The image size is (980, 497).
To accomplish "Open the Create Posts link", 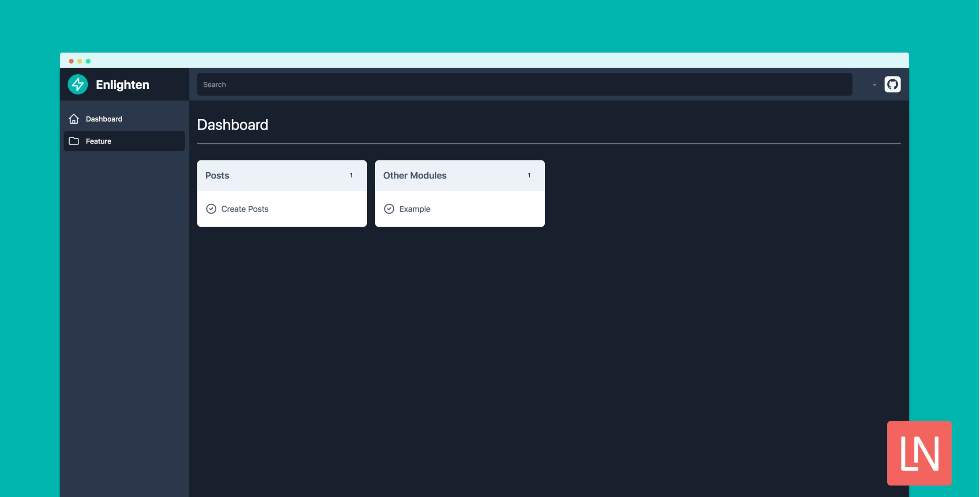I will pyautogui.click(x=245, y=209).
